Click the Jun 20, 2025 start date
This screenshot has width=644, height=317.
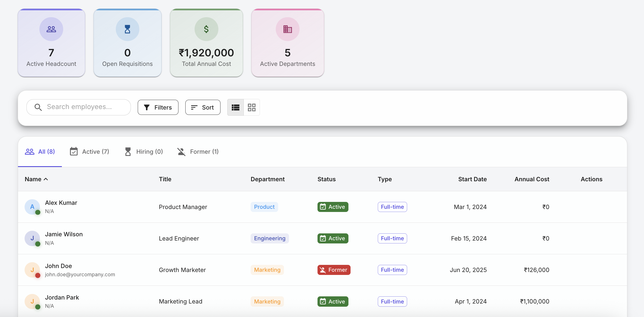[x=468, y=270]
